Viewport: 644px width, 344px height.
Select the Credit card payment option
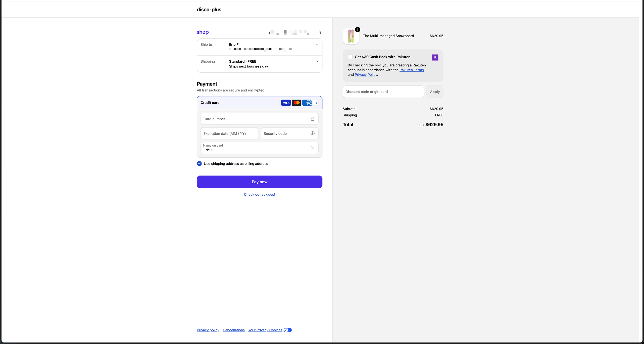259,103
